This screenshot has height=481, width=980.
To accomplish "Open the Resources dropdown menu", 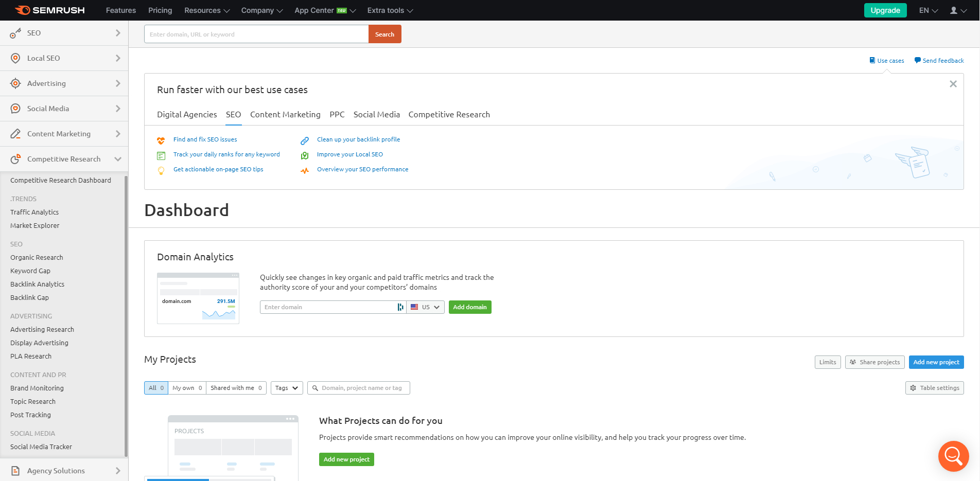I will tap(207, 10).
